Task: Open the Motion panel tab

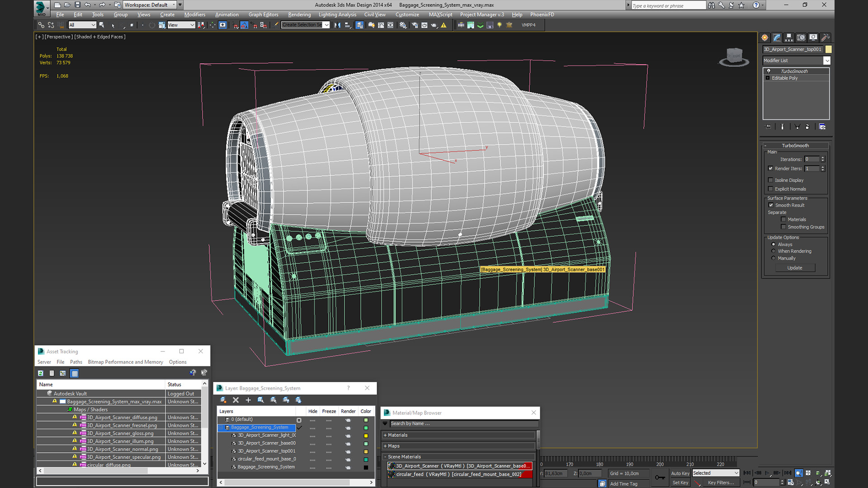Action: click(801, 38)
